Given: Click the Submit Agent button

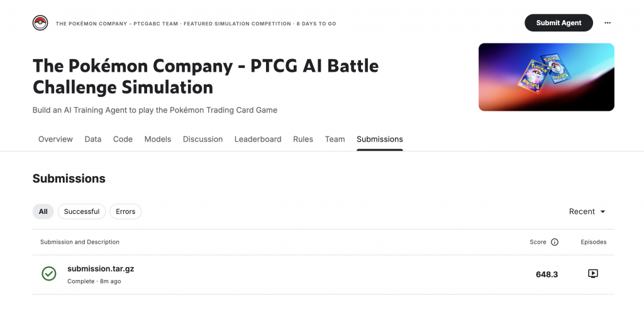Looking at the screenshot, I should point(558,23).
